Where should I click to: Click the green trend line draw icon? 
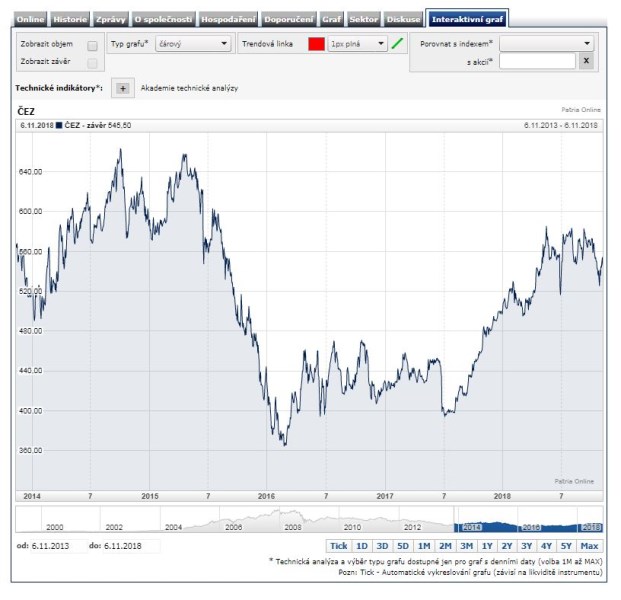pos(399,44)
